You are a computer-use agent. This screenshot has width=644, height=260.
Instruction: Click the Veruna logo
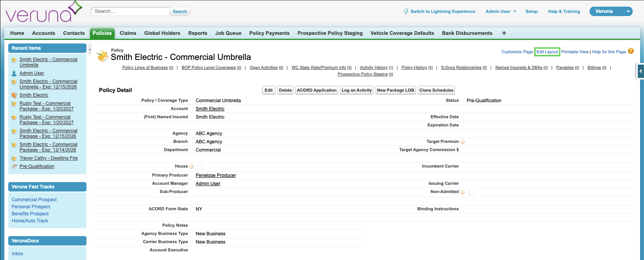pos(43,12)
